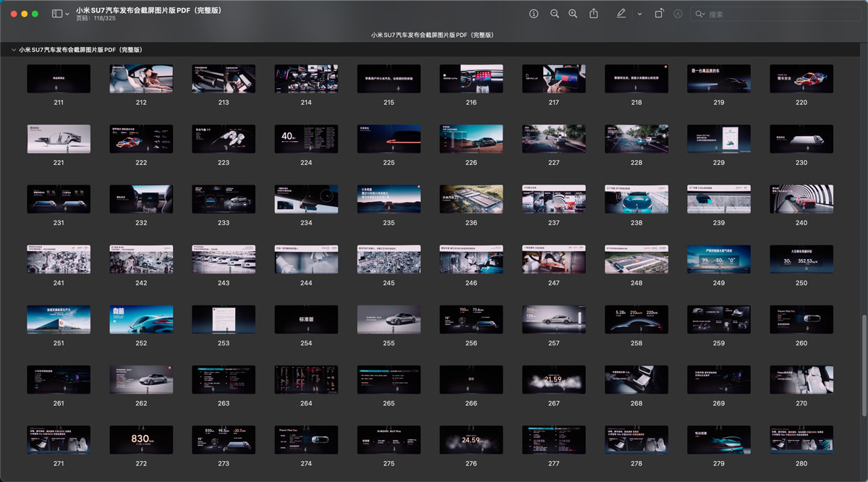
Task: Focus the 搜索 search field
Action: (x=776, y=14)
